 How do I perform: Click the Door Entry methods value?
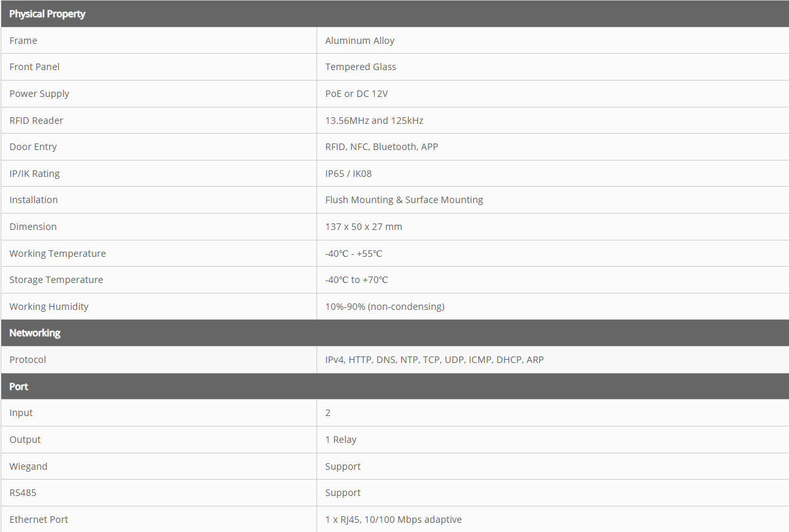[x=381, y=147]
